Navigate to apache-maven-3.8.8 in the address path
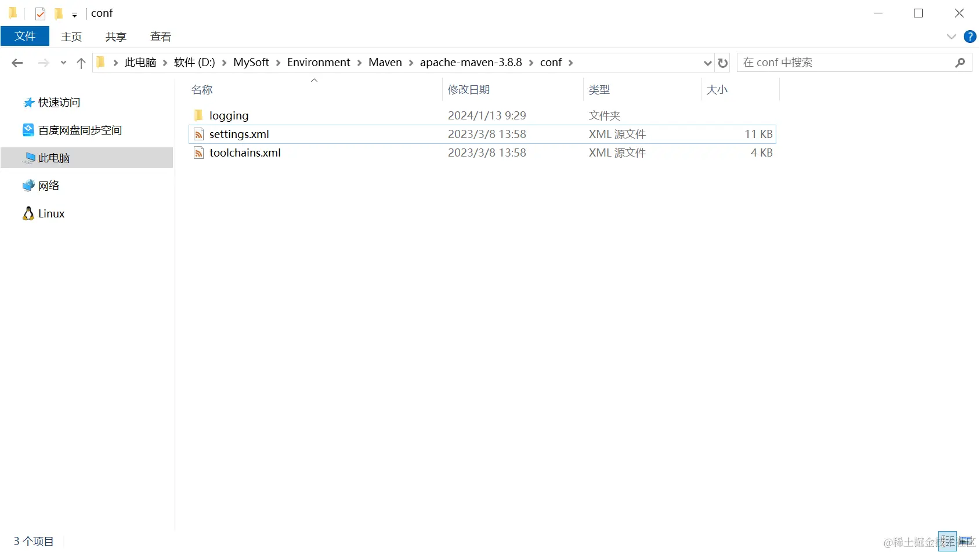Image resolution: width=980 pixels, height=552 pixels. pyautogui.click(x=471, y=63)
